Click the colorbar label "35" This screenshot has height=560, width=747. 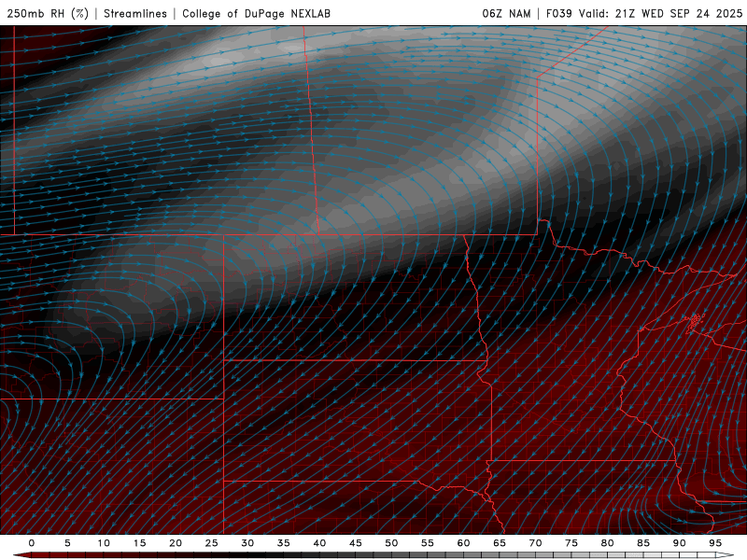(x=284, y=543)
